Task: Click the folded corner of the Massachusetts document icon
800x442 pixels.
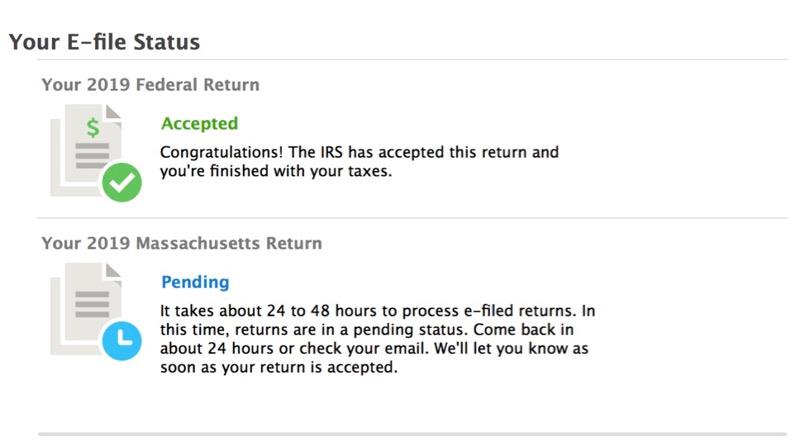Action: [x=113, y=270]
